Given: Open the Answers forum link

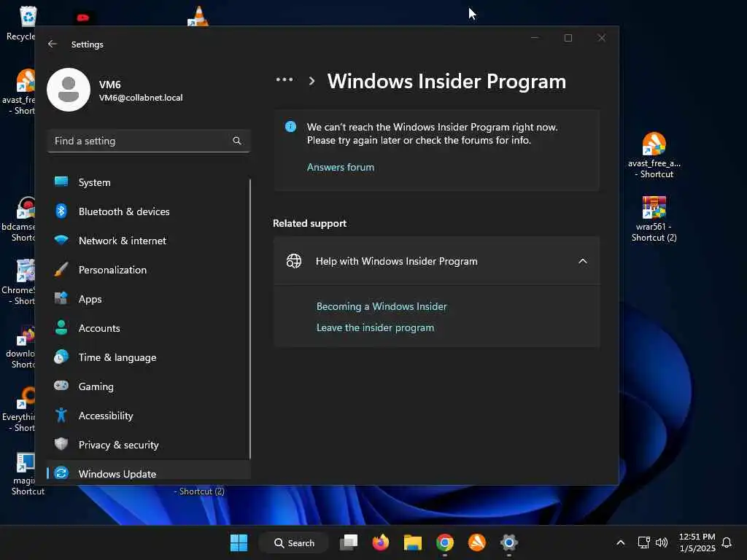Looking at the screenshot, I should 341,167.
